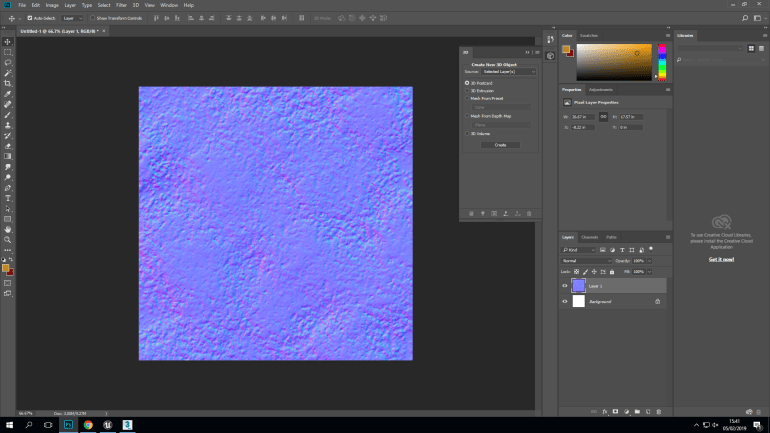Open the Layer menu

70,5
